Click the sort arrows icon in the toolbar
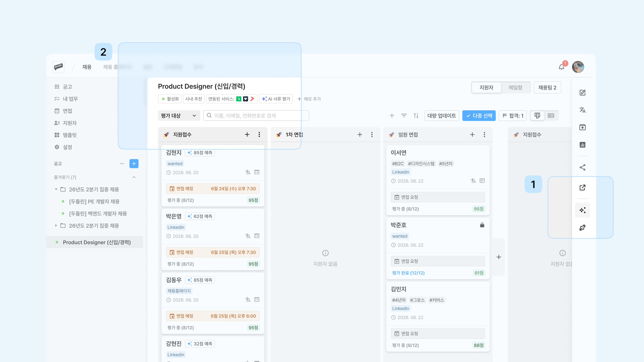644x362 pixels. [416, 116]
